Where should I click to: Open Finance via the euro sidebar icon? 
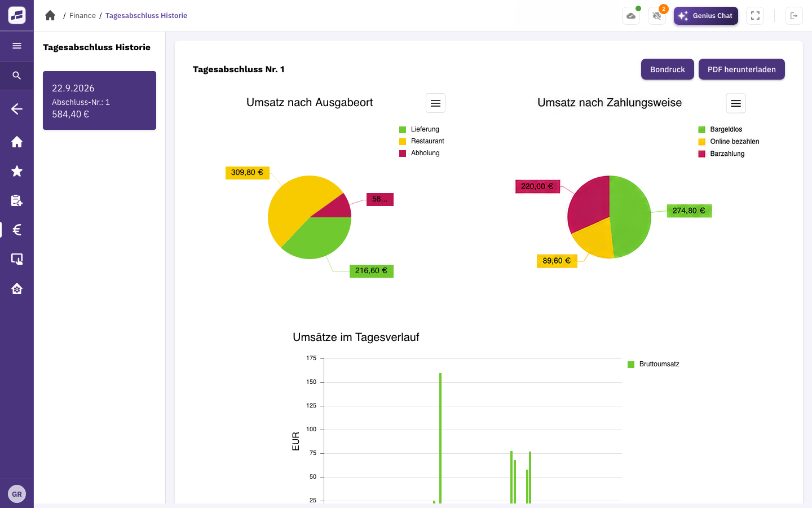tap(17, 230)
